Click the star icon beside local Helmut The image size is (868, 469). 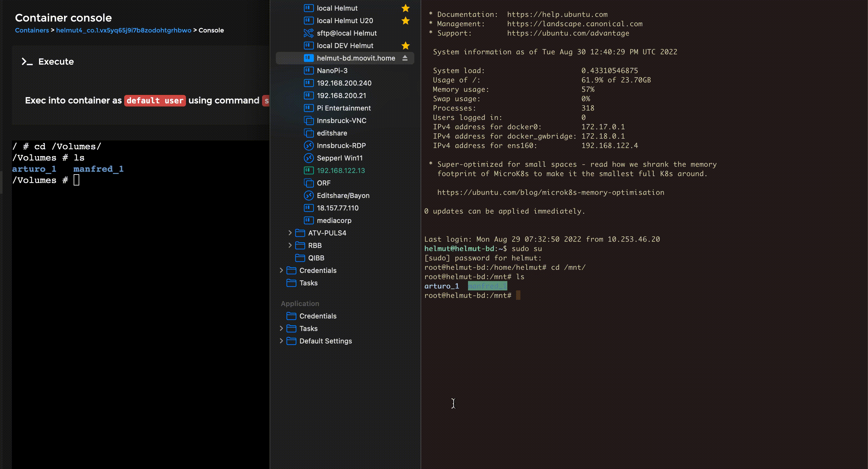click(x=405, y=8)
